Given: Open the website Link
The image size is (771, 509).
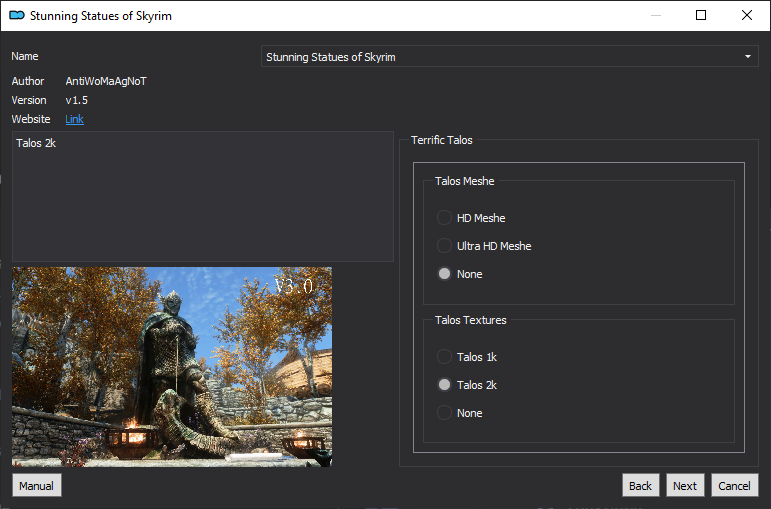Looking at the screenshot, I should tap(74, 119).
